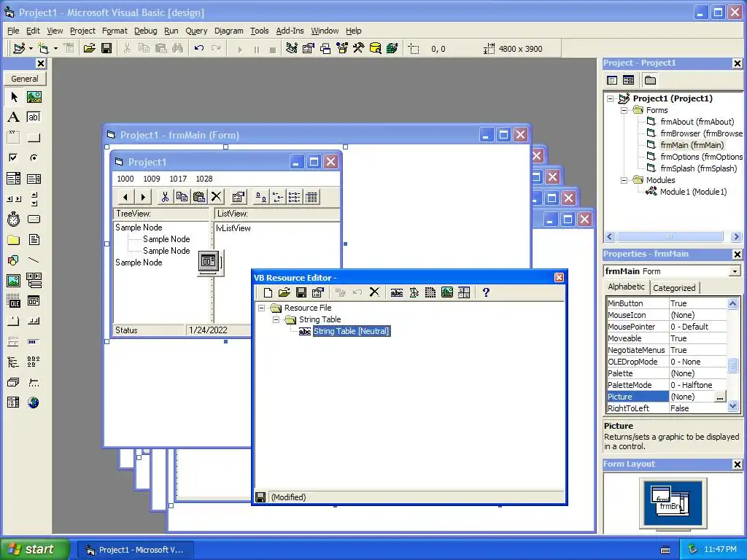Switch to the Alphabetic properties tab
The height and width of the screenshot is (560, 747).
[x=626, y=287]
